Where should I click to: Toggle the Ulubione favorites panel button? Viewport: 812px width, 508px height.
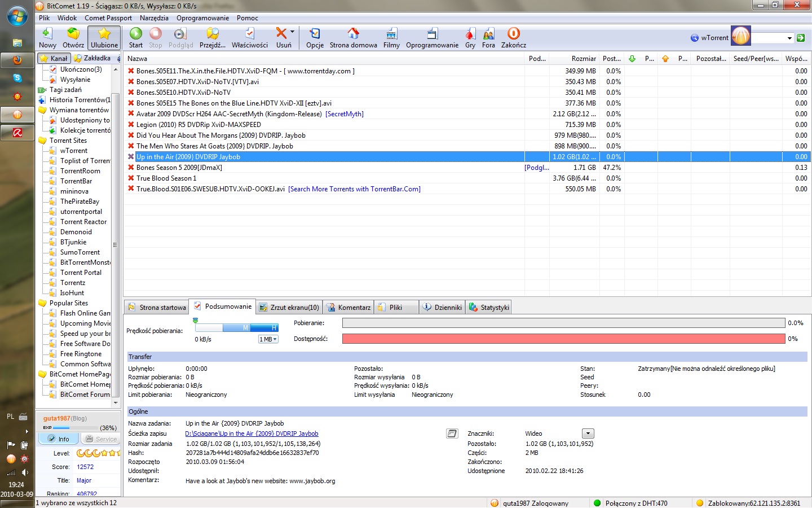pyautogui.click(x=104, y=38)
